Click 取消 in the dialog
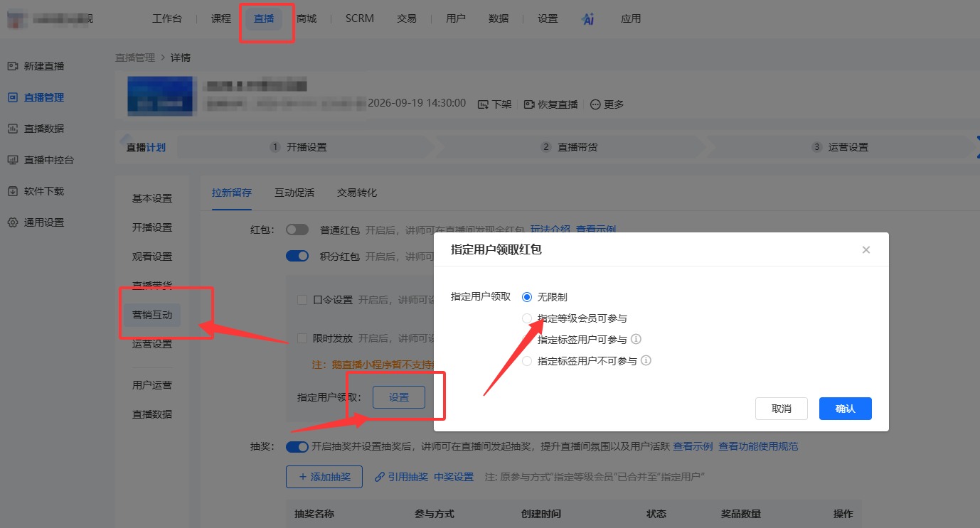The height and width of the screenshot is (528, 980). [782, 409]
